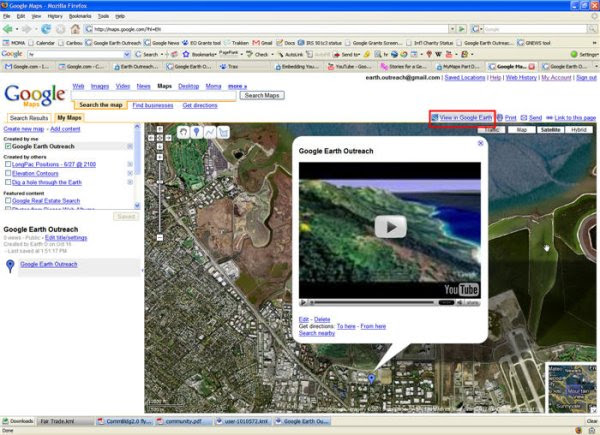Screen dimensions: 600x435
Task: Click the green Settings icon on the Google Toolbar
Action: pos(574,54)
